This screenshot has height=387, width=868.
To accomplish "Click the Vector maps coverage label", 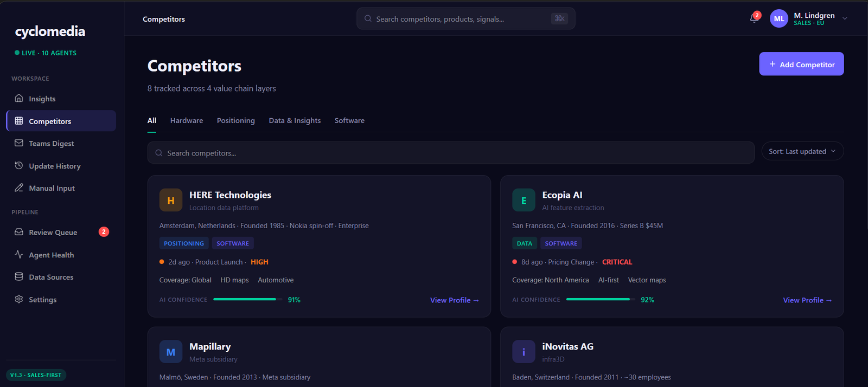I will (647, 280).
